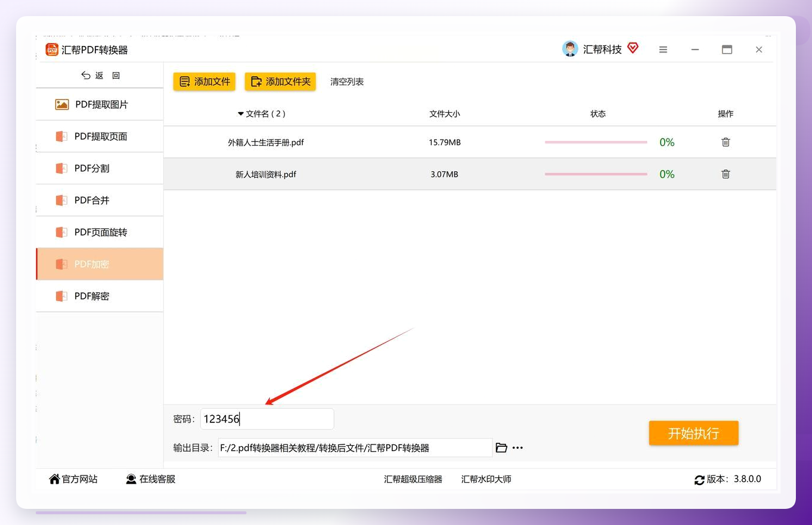
Task: Click the 汇帮PDF转换器 app logo
Action: [52, 50]
